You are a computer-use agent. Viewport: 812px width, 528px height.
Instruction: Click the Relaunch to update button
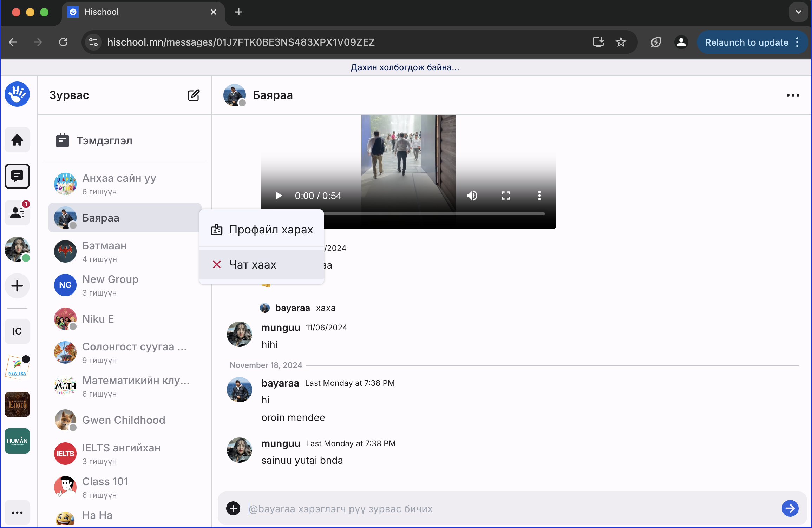[746, 42]
